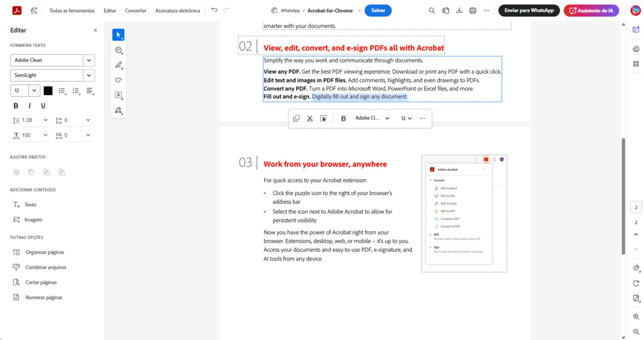The height and width of the screenshot is (340, 644).
Task: Open the search magnifier in top bar
Action: pyautogui.click(x=432, y=11)
